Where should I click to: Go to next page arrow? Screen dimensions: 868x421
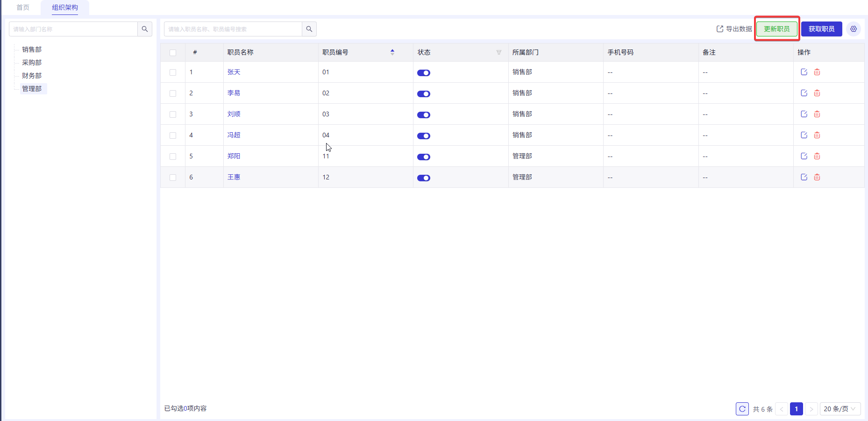coord(811,409)
